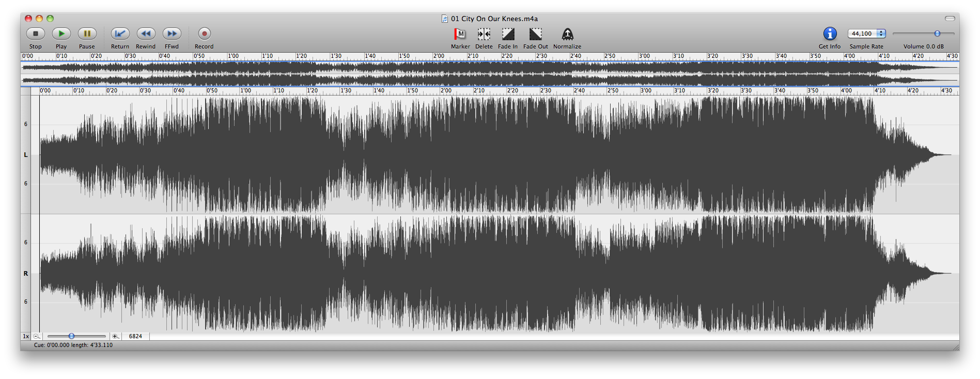The image size is (980, 379).
Task: Click the 4'30 mark on the main ruler
Action: pyautogui.click(x=946, y=90)
